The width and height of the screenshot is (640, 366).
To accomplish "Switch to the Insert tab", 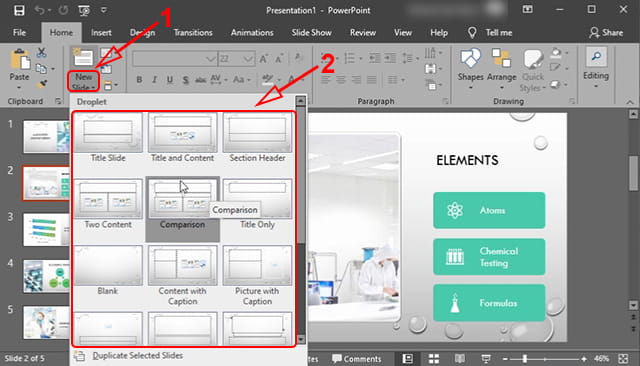I will tap(101, 33).
